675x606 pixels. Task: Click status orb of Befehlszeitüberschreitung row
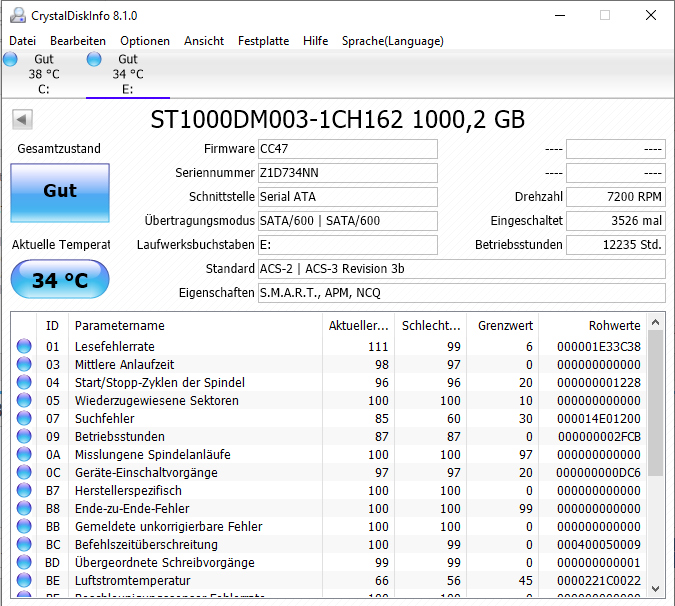pos(24,544)
